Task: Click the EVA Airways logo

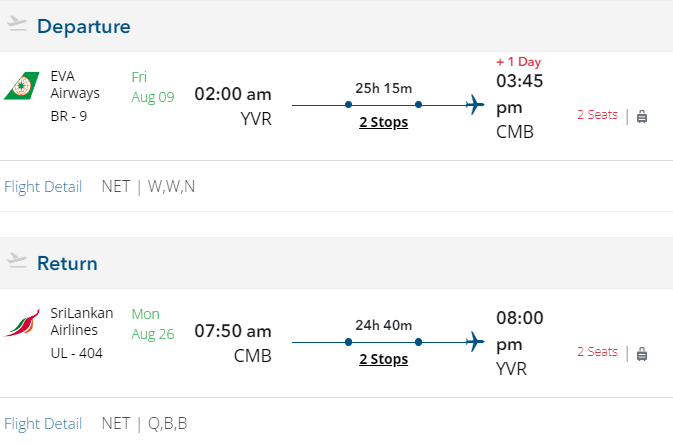Action: (x=21, y=86)
